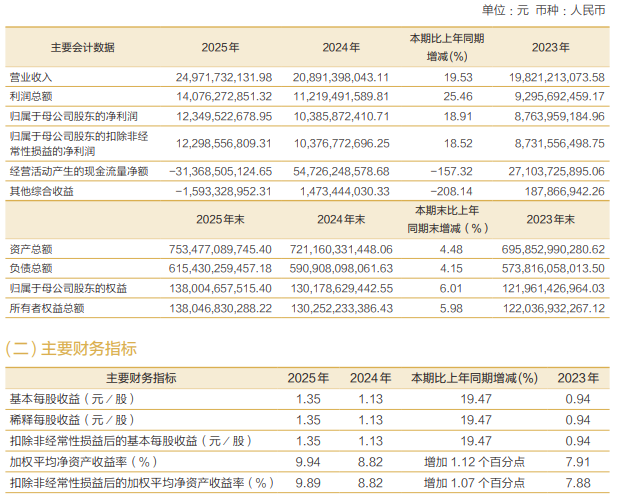The image size is (618, 498).
Task: Click the 负债总额 row label
Action: (31, 269)
